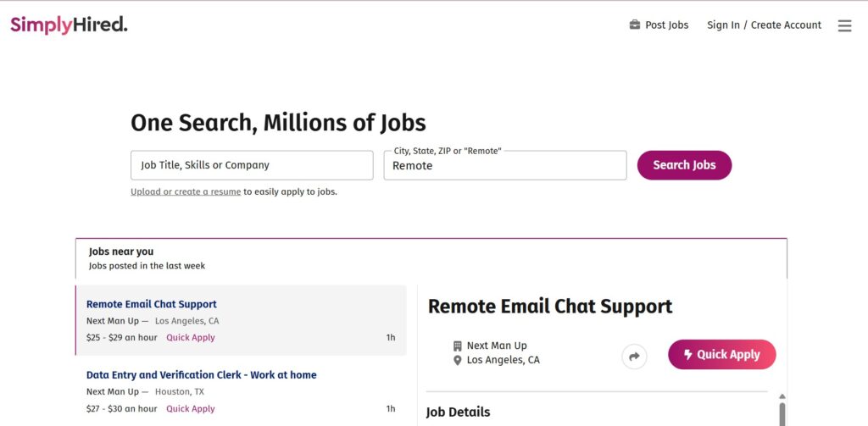Viewport: 868px width, 426px height.
Task: Open the Data Entry and Verification Clerk listing
Action: [202, 375]
